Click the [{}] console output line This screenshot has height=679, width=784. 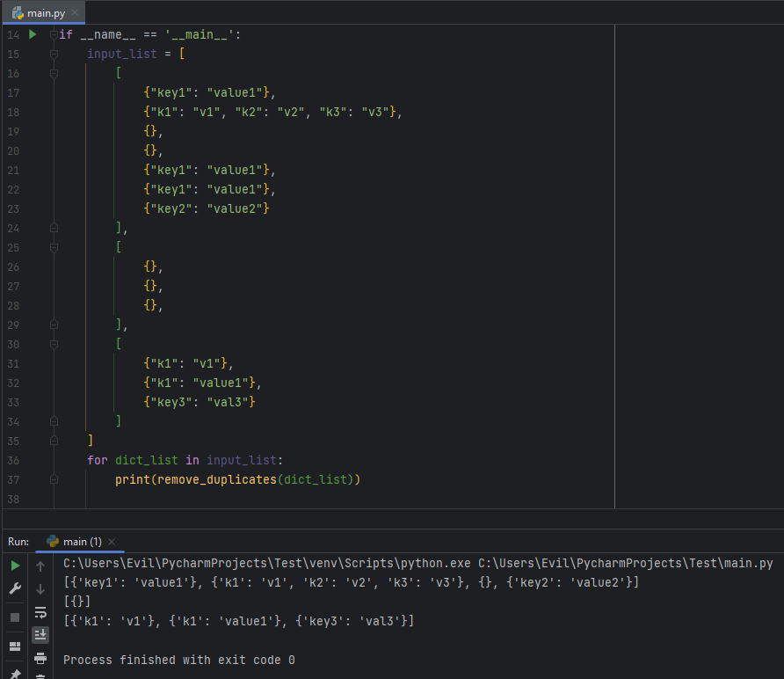click(x=77, y=602)
